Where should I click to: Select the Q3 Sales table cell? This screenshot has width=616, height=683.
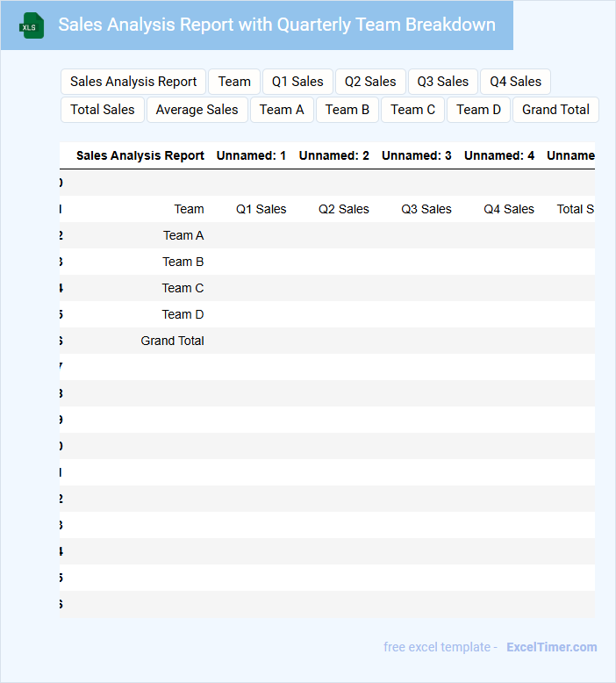click(x=426, y=209)
